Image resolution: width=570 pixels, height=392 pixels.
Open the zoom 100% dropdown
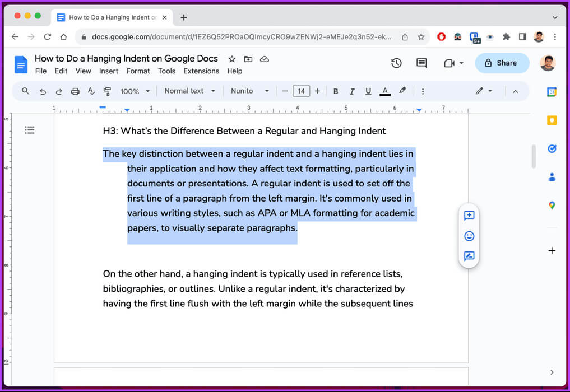135,91
